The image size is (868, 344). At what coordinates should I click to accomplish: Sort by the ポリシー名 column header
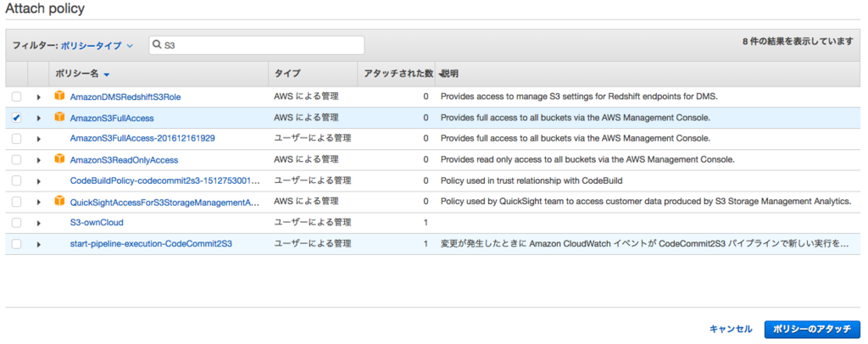[x=77, y=74]
